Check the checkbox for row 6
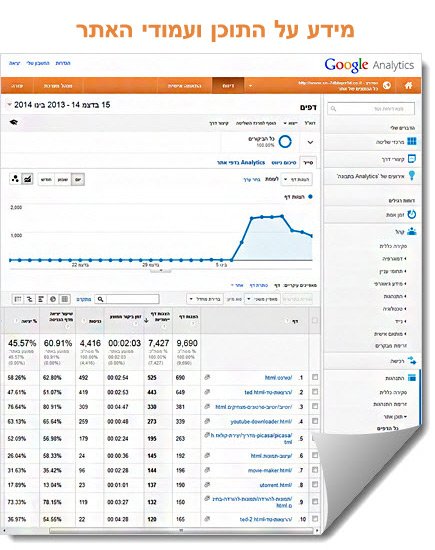The image size is (435, 550). point(315,455)
